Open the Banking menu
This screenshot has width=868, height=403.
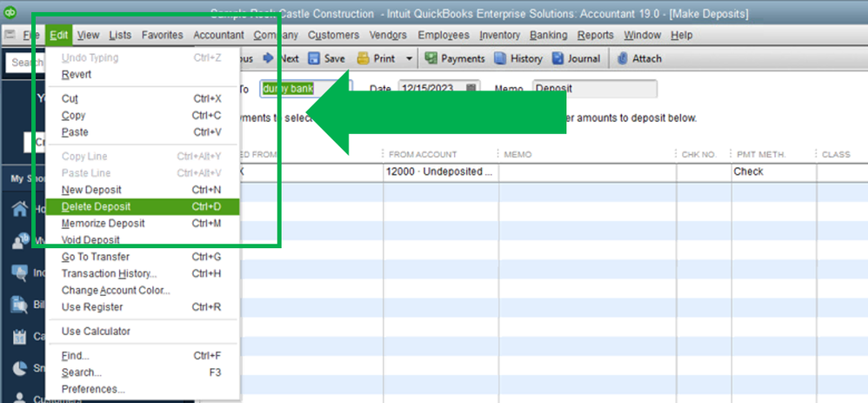[549, 35]
